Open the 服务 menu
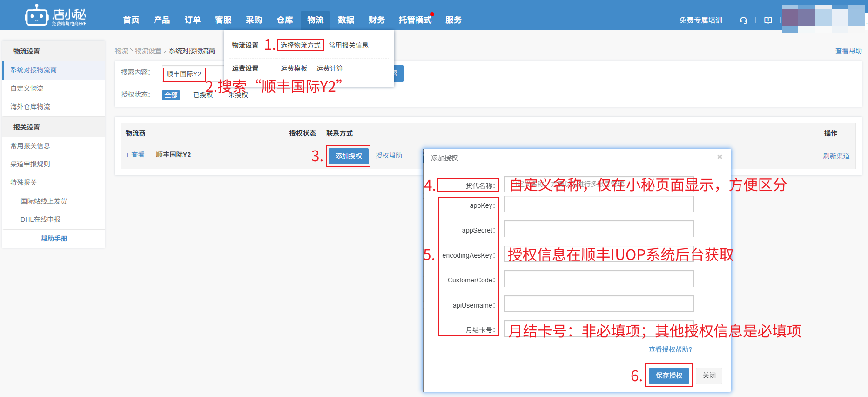 click(x=453, y=20)
